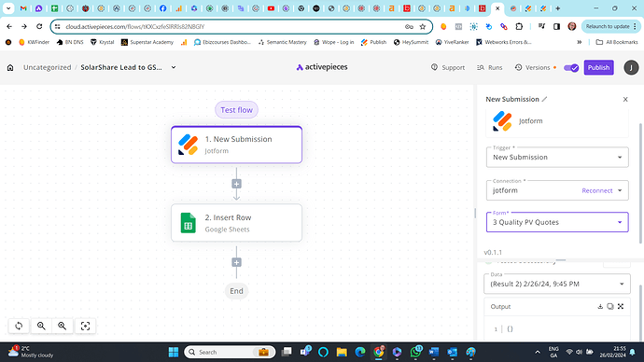Click the zoom out magnifier on canvas
The image size is (644, 362).
pyautogui.click(x=41, y=326)
